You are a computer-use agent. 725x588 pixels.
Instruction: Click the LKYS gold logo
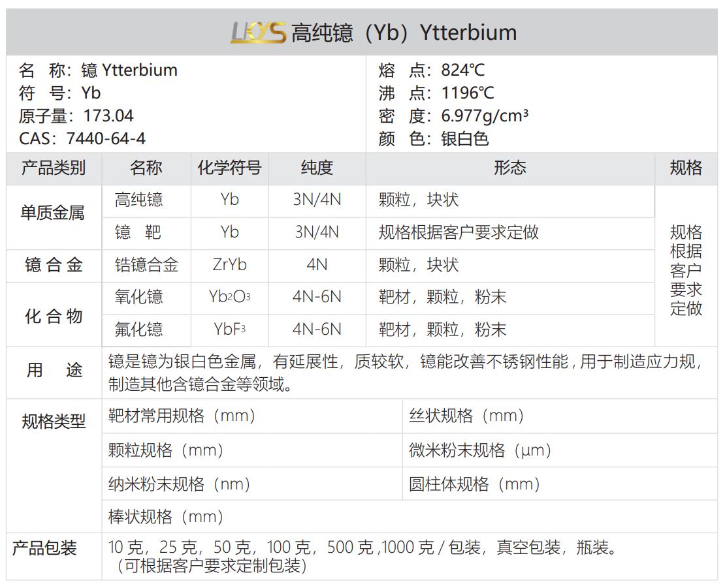[x=258, y=32]
